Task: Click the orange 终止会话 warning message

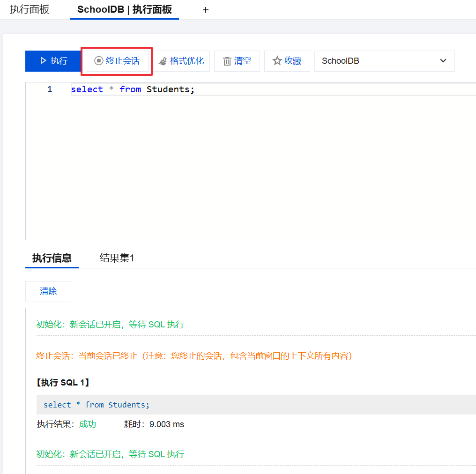Action: (x=194, y=356)
